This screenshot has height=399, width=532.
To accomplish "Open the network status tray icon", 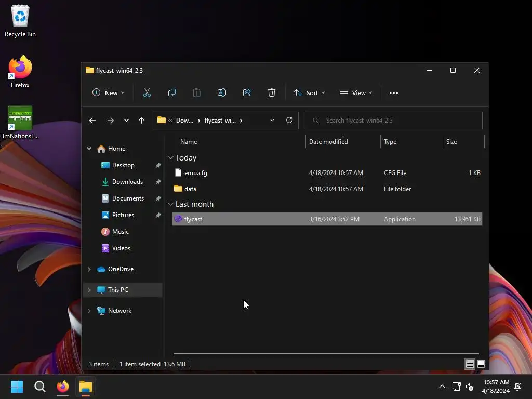I will (x=456, y=387).
